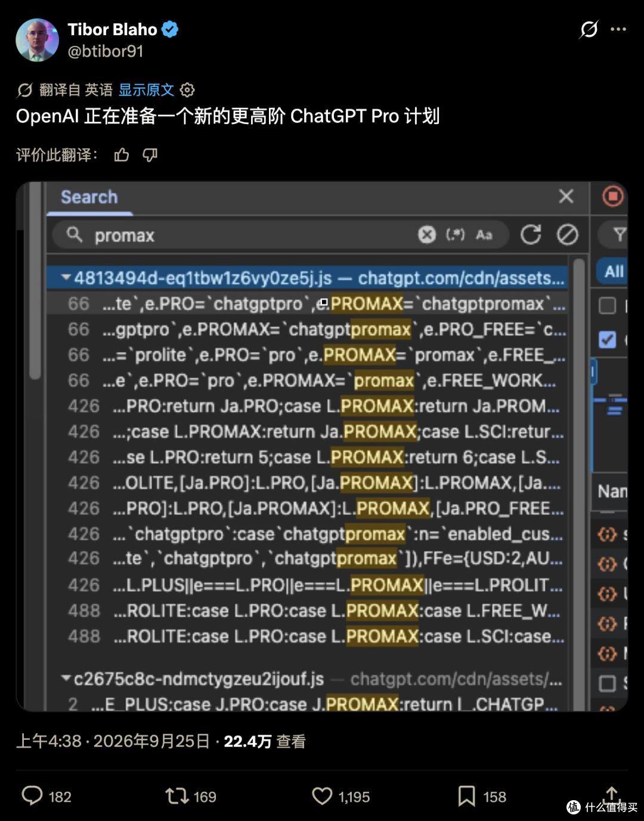Click the second orange braces JS file icon
This screenshot has height=821, width=644.
click(607, 564)
